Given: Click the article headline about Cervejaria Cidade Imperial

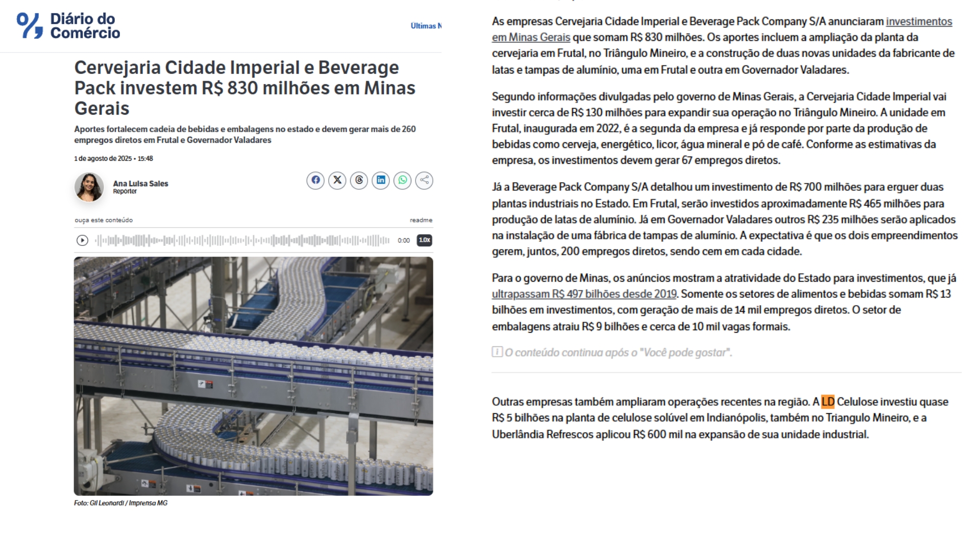Looking at the screenshot, I should pyautogui.click(x=244, y=88).
